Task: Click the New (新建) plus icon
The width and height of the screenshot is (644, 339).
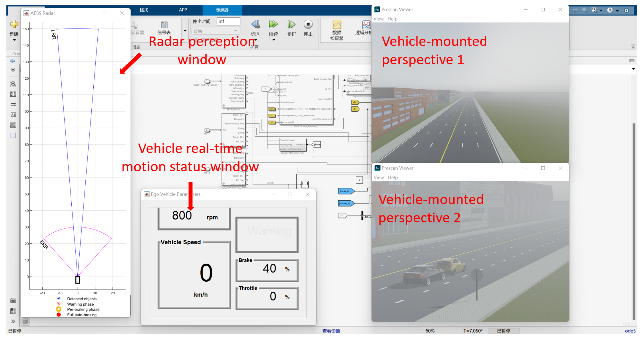Action: [14, 24]
